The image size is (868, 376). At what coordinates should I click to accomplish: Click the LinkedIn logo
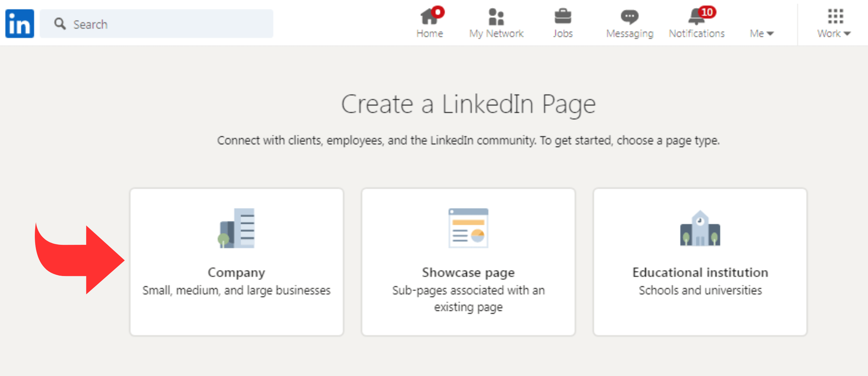(x=19, y=23)
